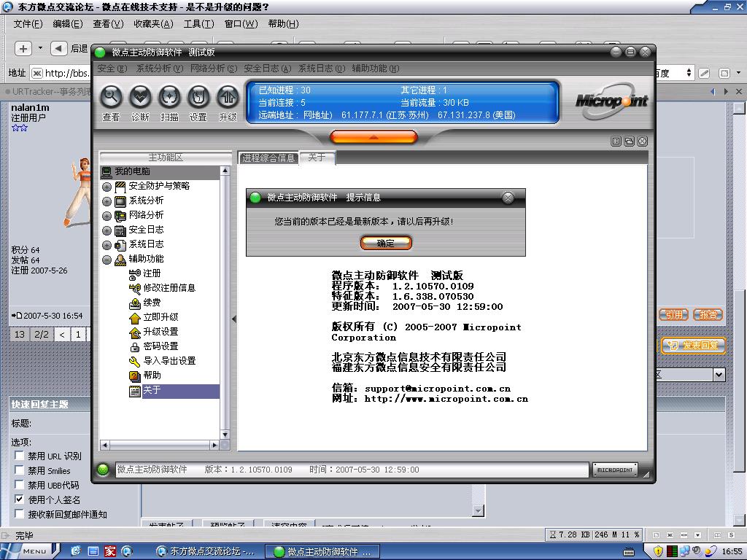Switch to 进程综合信息 tab
The height and width of the screenshot is (560, 747).
(268, 158)
